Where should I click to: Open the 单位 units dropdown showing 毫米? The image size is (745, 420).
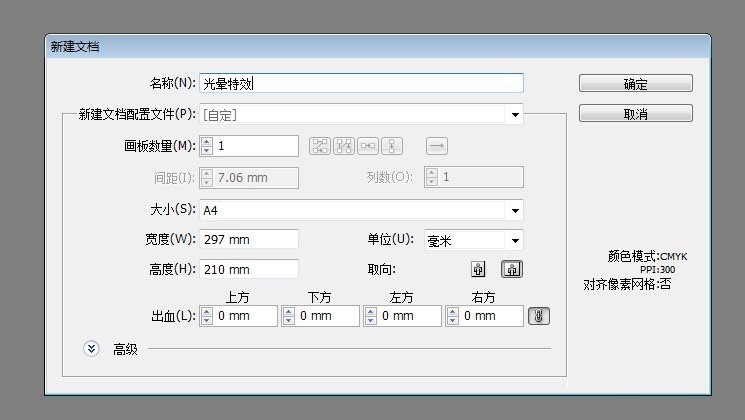(474, 240)
